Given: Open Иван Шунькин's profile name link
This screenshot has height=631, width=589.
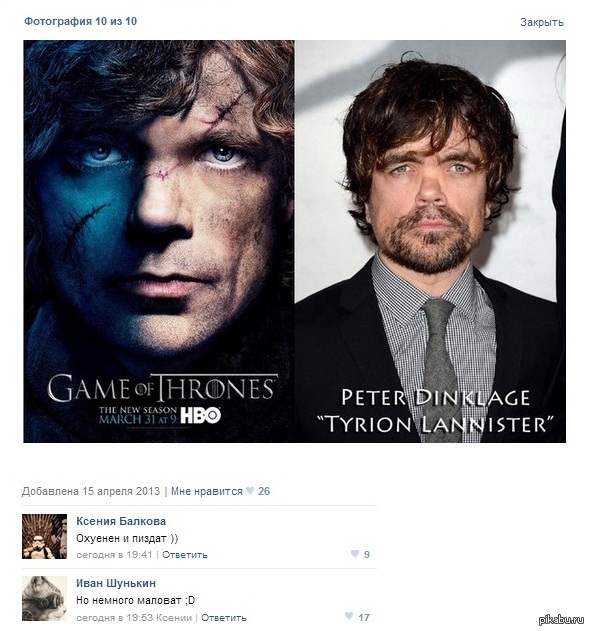Looking at the screenshot, I should tap(116, 583).
